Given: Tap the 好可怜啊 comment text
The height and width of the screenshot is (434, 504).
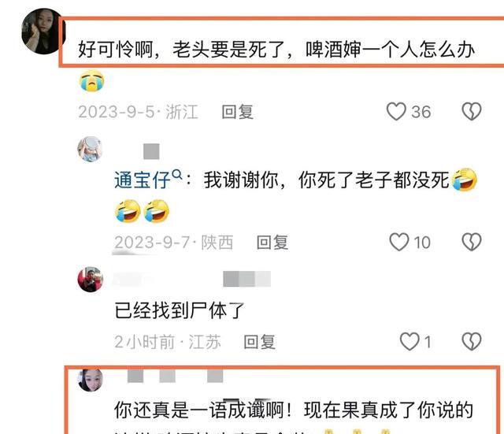Looking at the screenshot, I should tap(276, 50).
